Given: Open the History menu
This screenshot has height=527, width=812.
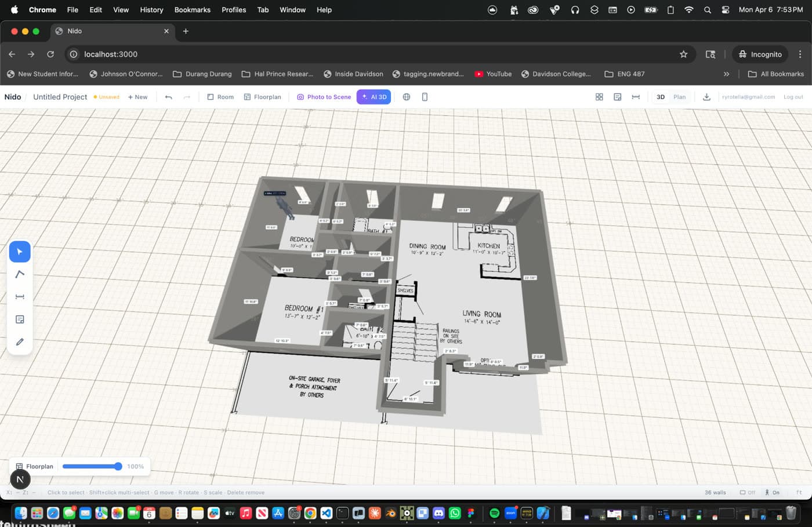Looking at the screenshot, I should point(151,10).
